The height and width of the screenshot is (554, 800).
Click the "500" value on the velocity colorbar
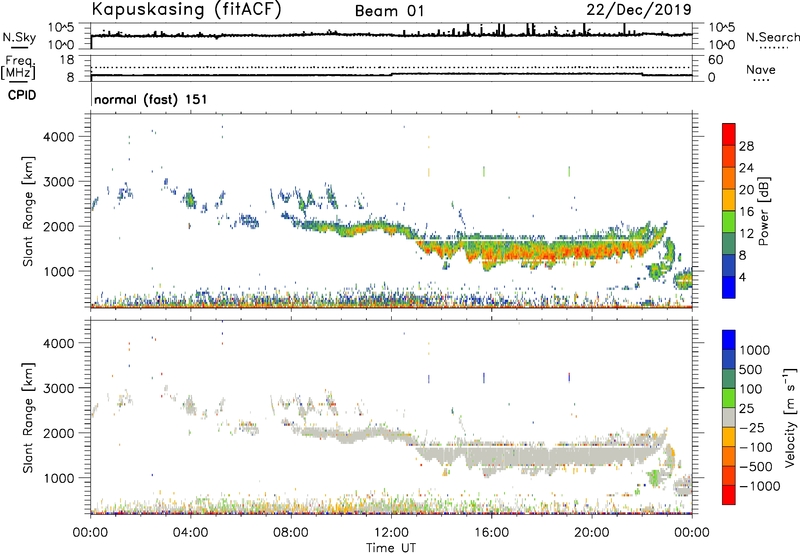pyautogui.click(x=749, y=369)
